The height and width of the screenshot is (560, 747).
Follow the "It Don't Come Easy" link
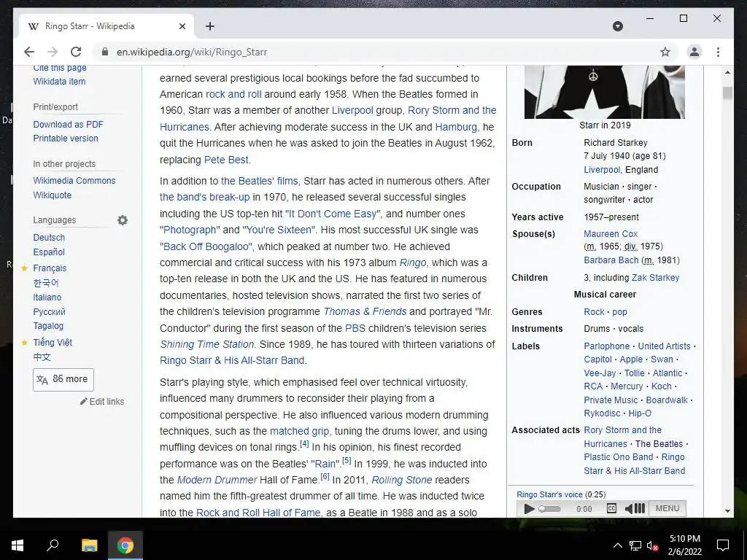click(x=333, y=214)
